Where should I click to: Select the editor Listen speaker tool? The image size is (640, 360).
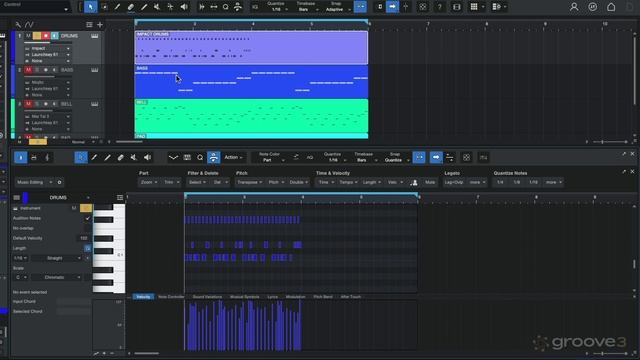coord(147,158)
